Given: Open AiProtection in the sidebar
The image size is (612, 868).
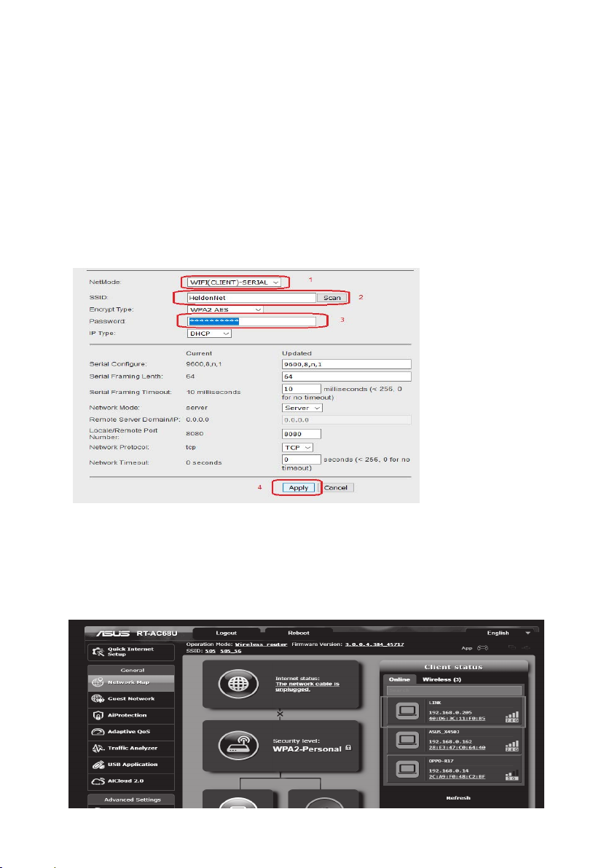Looking at the screenshot, I should (130, 715).
